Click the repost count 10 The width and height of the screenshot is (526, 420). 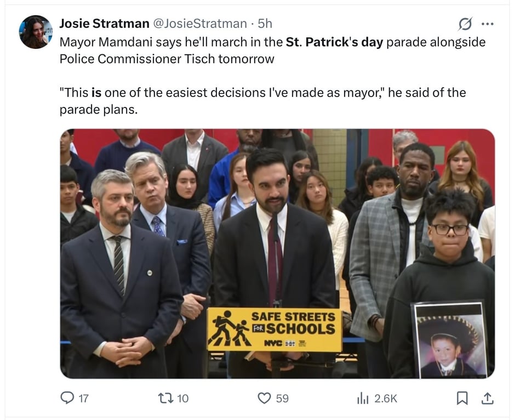(x=183, y=399)
